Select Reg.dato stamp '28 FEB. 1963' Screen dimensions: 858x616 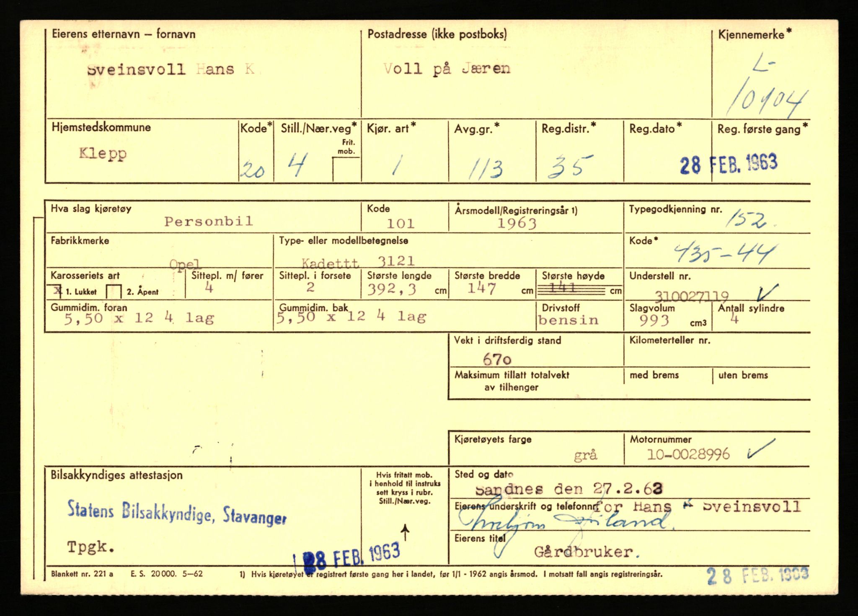729,163
